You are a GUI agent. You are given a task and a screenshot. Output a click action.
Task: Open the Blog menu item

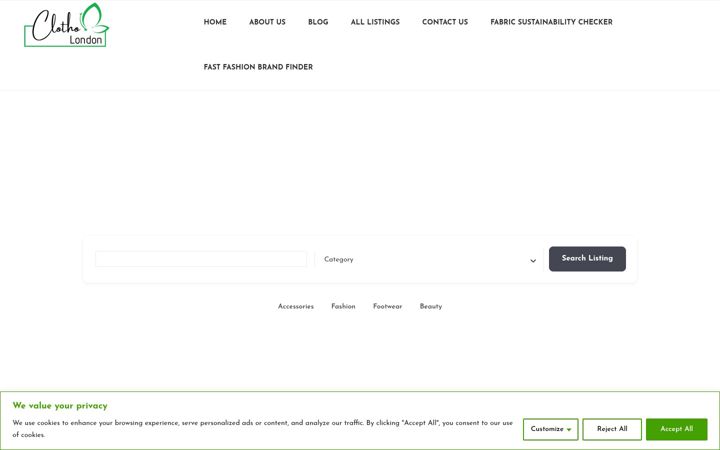(x=318, y=22)
